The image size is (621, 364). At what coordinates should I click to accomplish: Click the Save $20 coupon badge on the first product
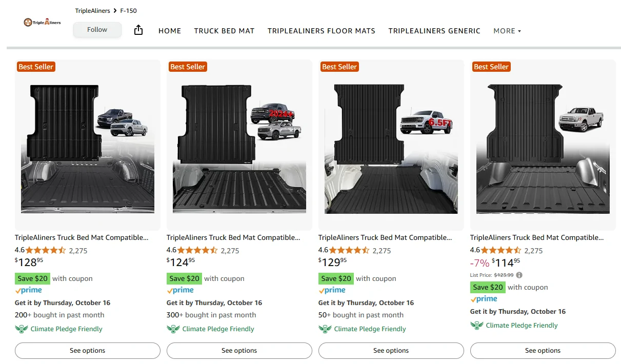tap(32, 278)
